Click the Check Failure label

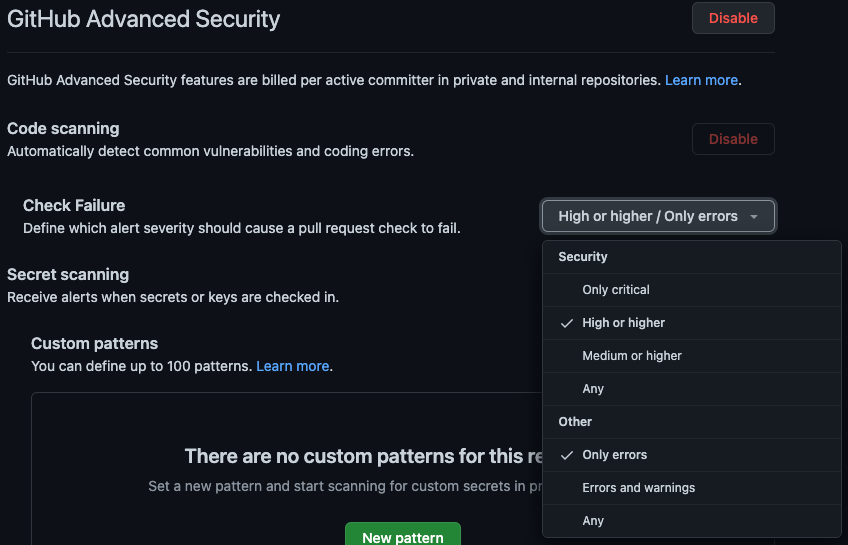[x=74, y=206]
